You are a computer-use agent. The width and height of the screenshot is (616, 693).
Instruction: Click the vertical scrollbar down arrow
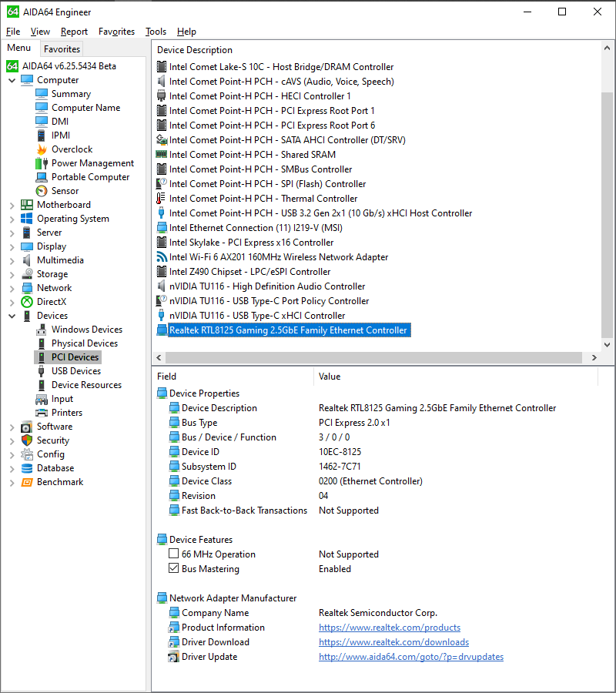click(607, 345)
